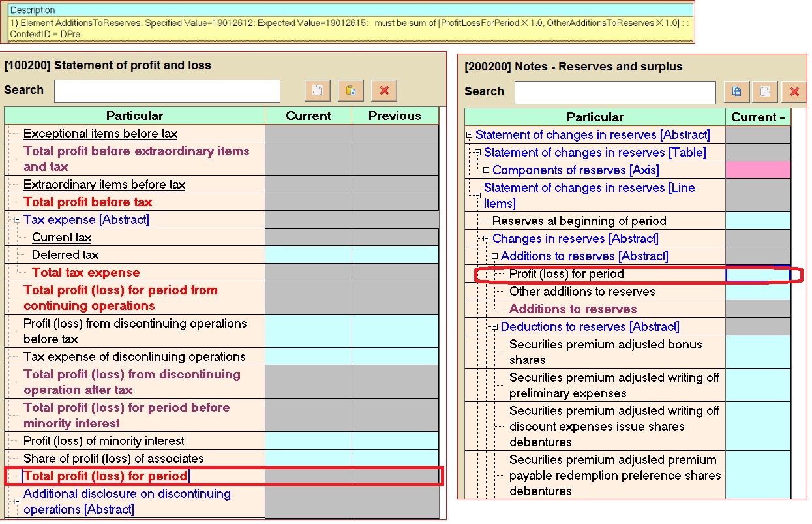Click the Exceptional items before tax link
812x524 pixels.
click(100, 134)
